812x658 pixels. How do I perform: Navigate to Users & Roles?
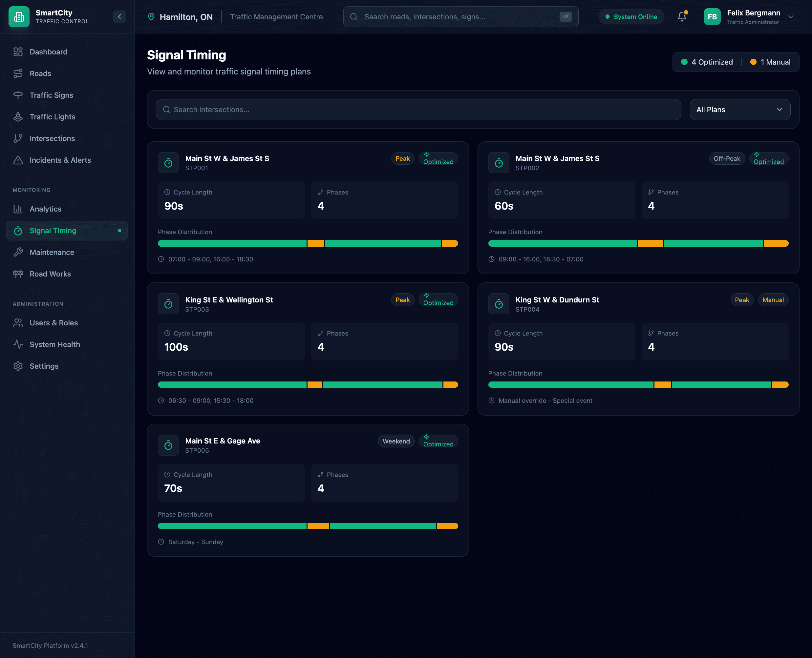pyautogui.click(x=53, y=322)
